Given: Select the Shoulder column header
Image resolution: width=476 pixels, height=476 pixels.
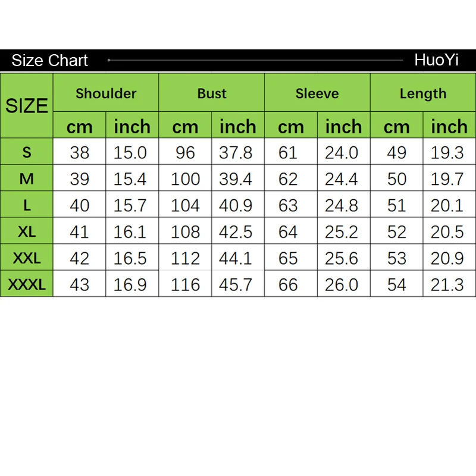Looking at the screenshot, I should click(x=106, y=93).
